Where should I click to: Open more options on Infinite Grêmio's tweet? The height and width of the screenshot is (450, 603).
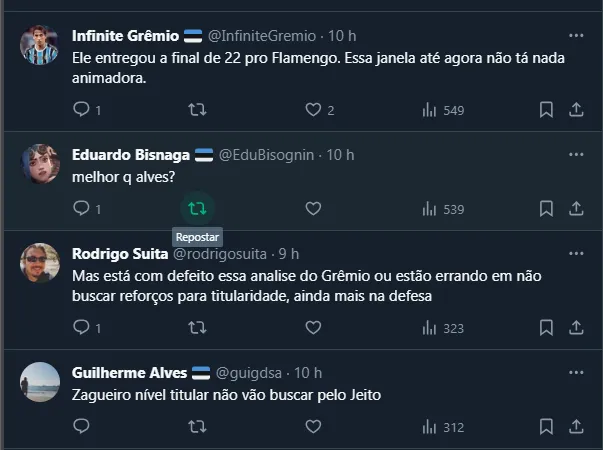[x=576, y=35]
